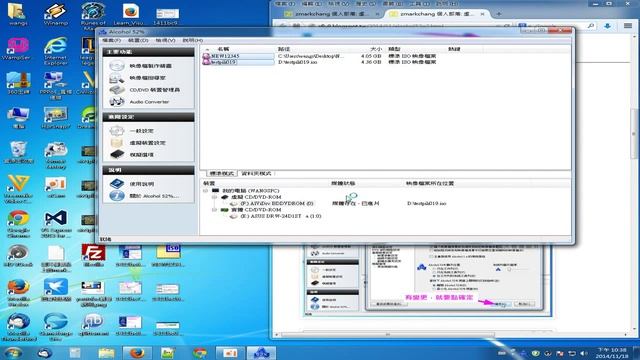
Task: Switch to Firefox in the taskbar
Action: click(x=137, y=353)
